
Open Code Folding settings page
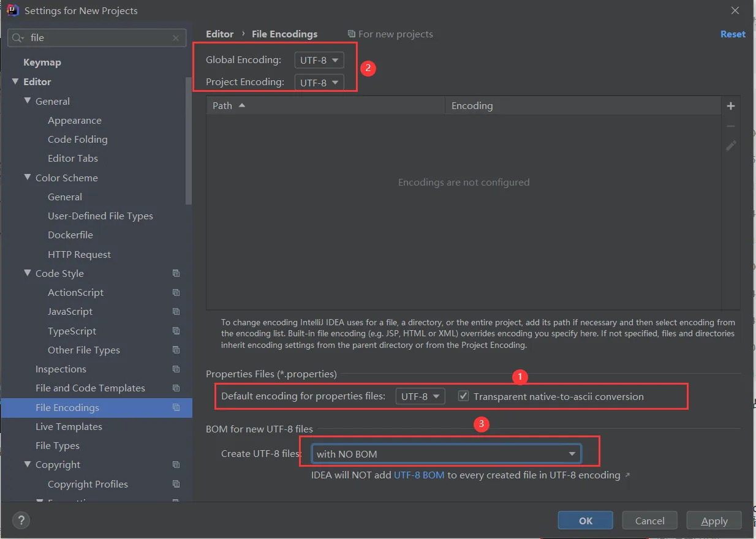pos(78,140)
